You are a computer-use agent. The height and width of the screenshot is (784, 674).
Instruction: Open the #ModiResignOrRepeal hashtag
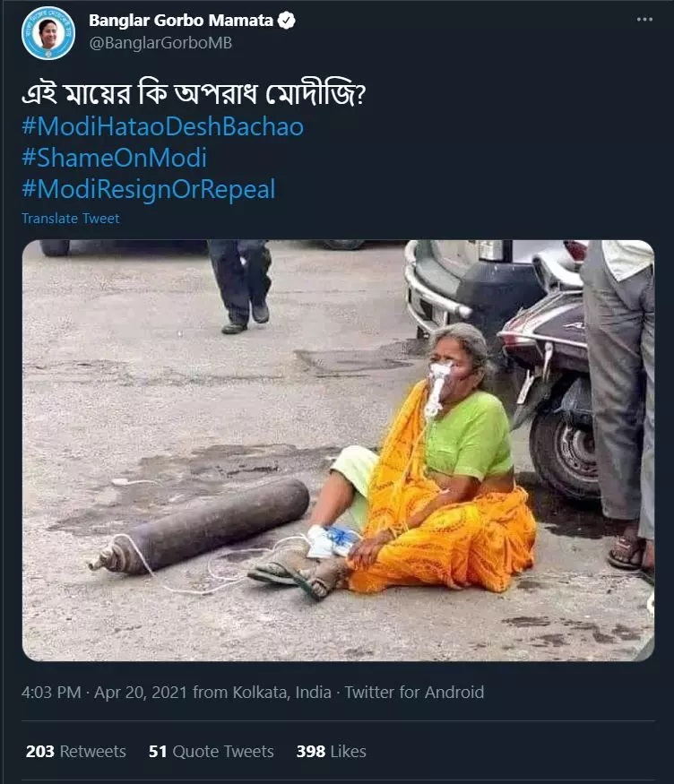(148, 189)
